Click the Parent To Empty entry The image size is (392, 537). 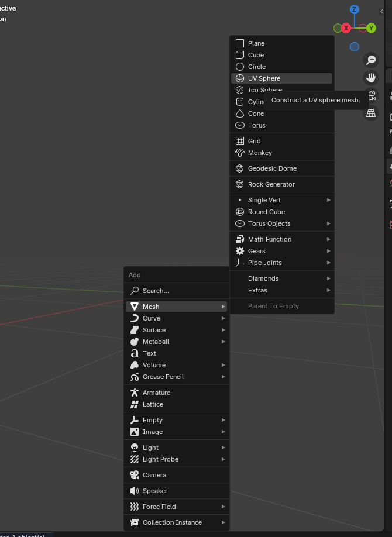(x=281, y=305)
